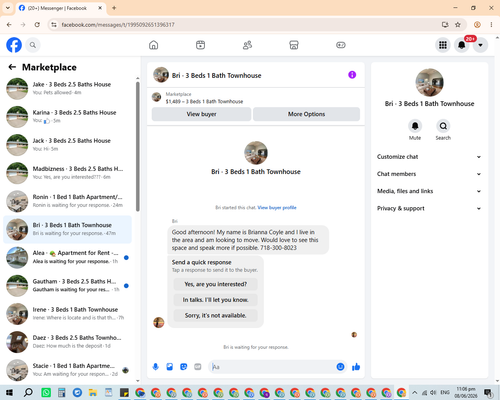This screenshot has height=400, width=500.
Task: Click the browser address bar
Action: pyautogui.click(x=247, y=25)
